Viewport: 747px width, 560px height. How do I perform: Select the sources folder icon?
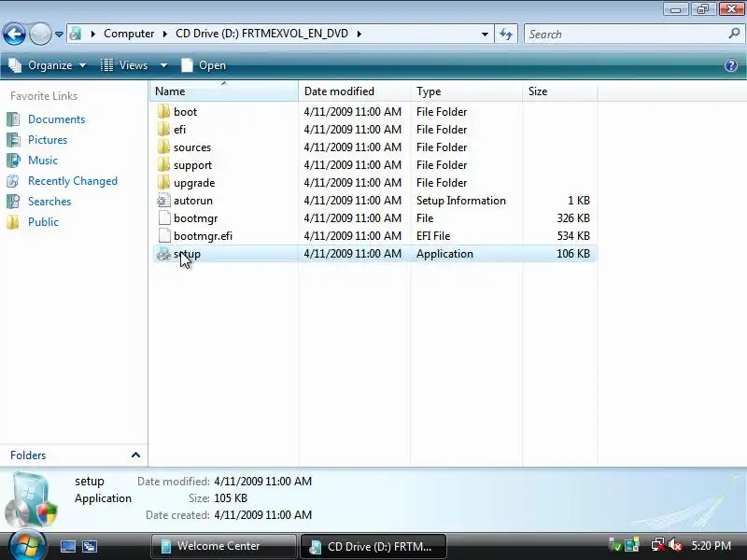(x=163, y=147)
